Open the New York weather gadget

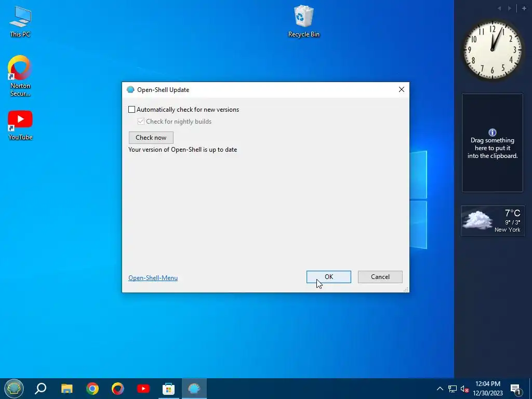493,220
